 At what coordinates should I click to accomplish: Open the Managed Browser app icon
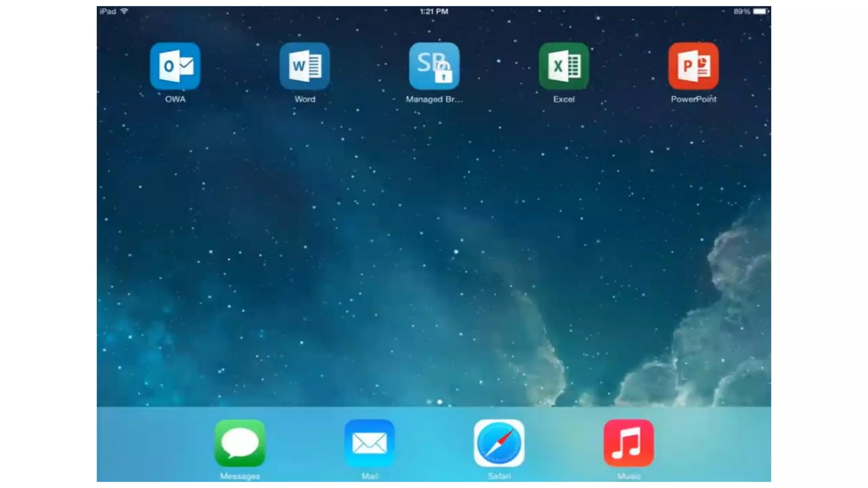[434, 66]
